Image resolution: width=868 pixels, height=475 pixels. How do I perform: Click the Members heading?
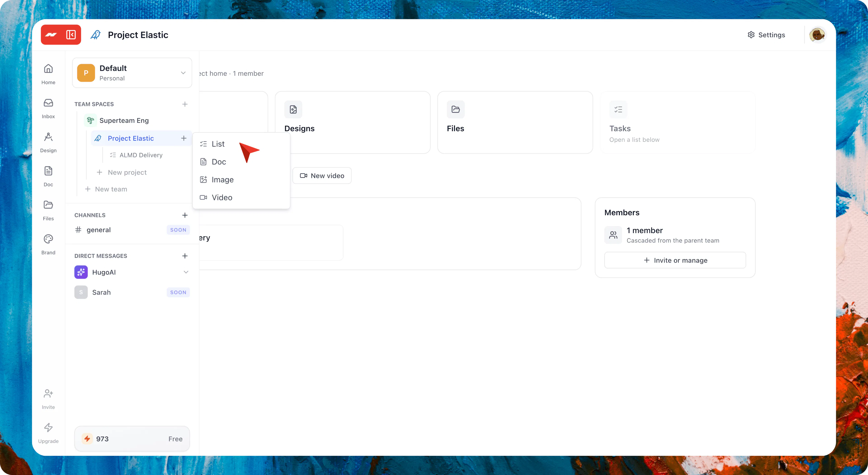pos(622,212)
